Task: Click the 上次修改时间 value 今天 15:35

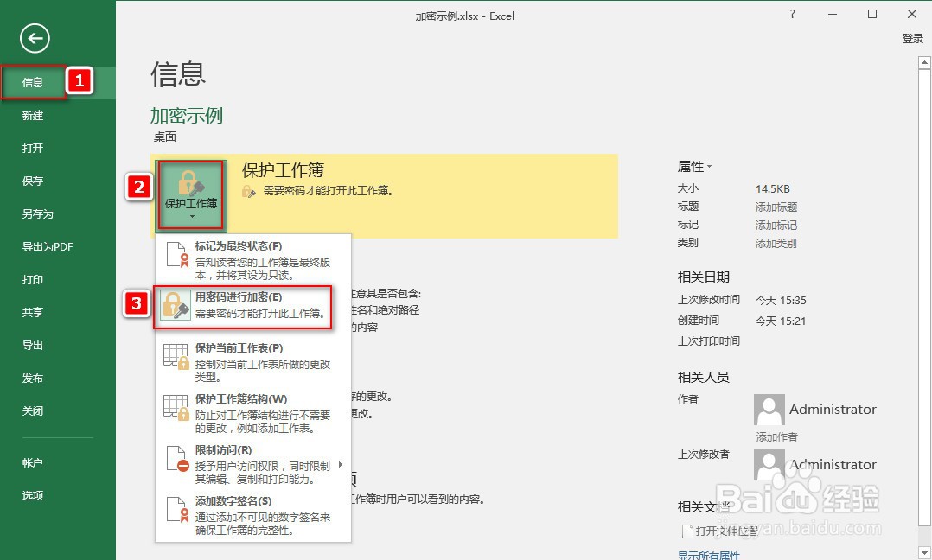Action: click(x=781, y=301)
